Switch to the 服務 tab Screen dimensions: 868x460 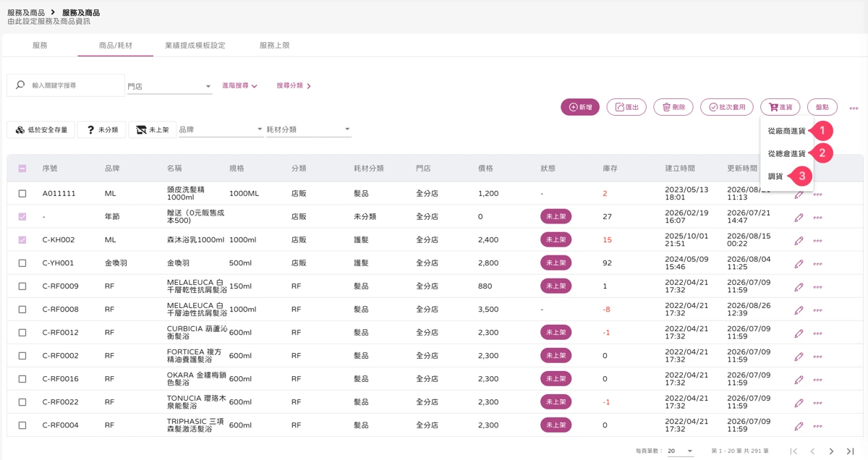click(40, 45)
